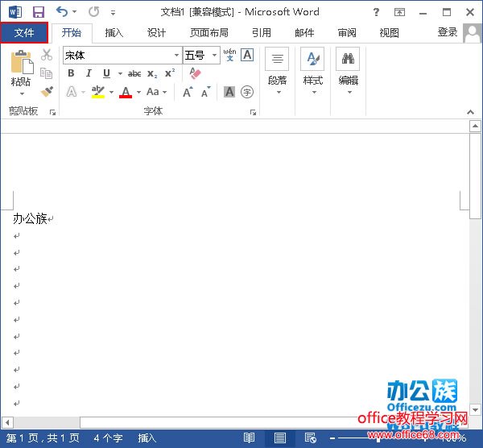Expand font color dropdown arrow
Viewport: 483px width, 448px height.
(138, 92)
